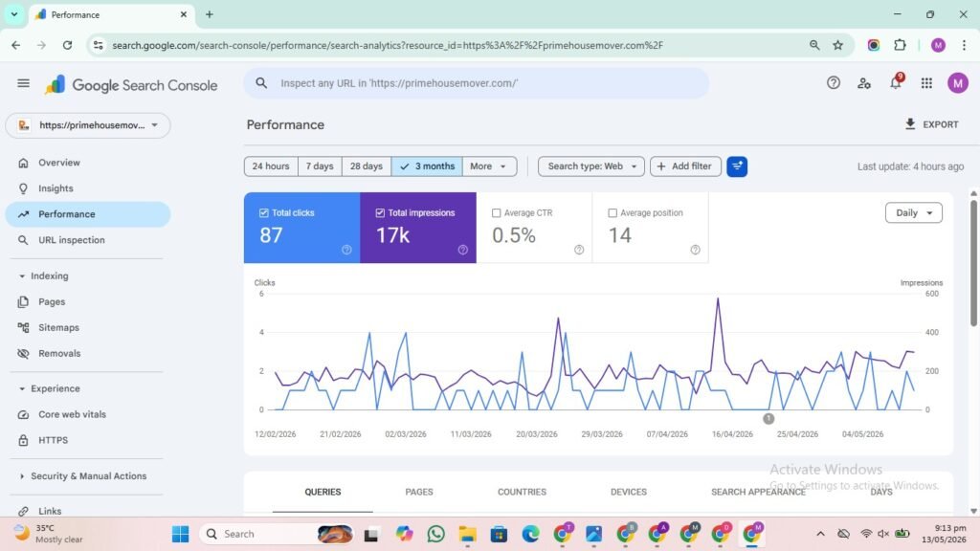
Task: Open the Google apps grid
Action: click(x=926, y=83)
